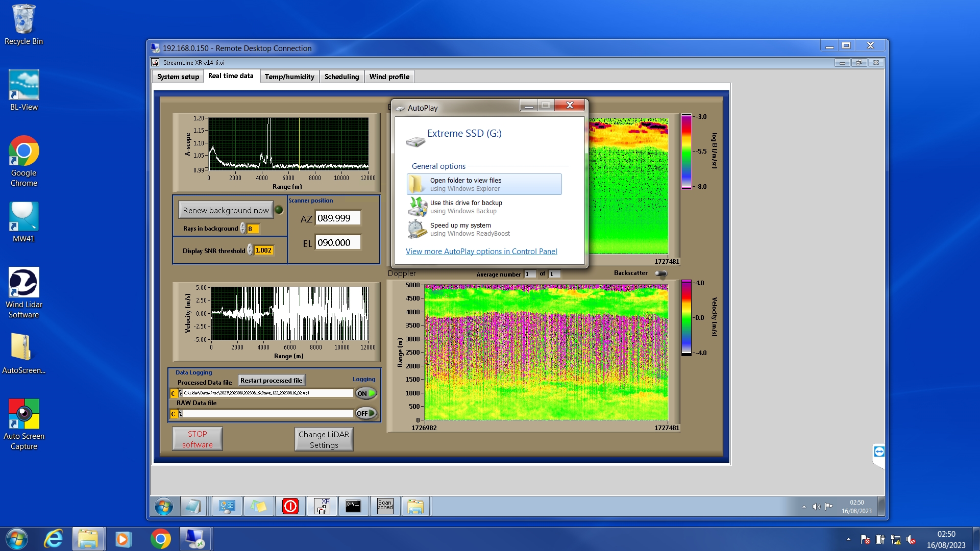This screenshot has width=980, height=551.
Task: Open the Scan sched taskbar icon
Action: pyautogui.click(x=385, y=506)
